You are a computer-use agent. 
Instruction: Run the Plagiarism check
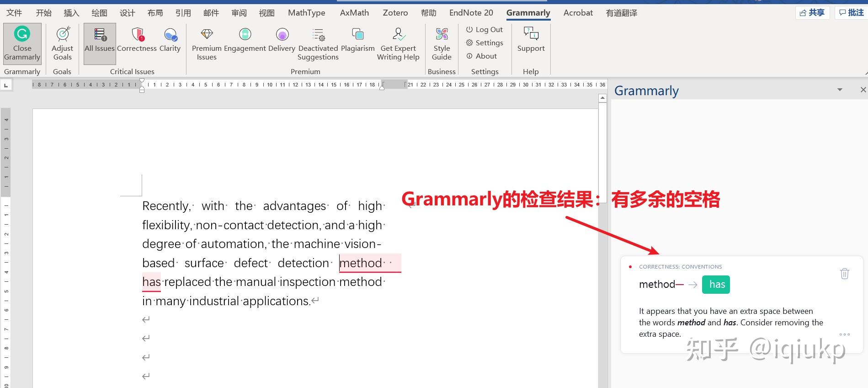point(357,40)
